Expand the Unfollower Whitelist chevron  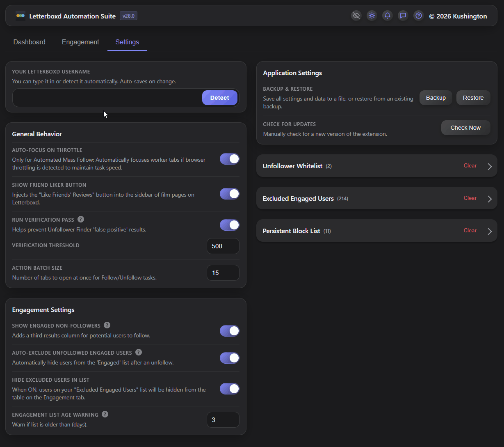click(x=490, y=166)
